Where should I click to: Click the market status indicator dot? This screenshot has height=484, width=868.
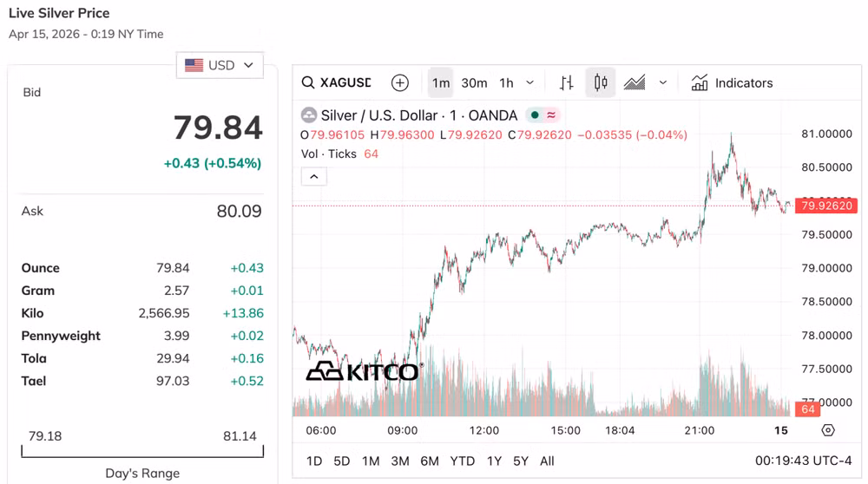coord(535,115)
